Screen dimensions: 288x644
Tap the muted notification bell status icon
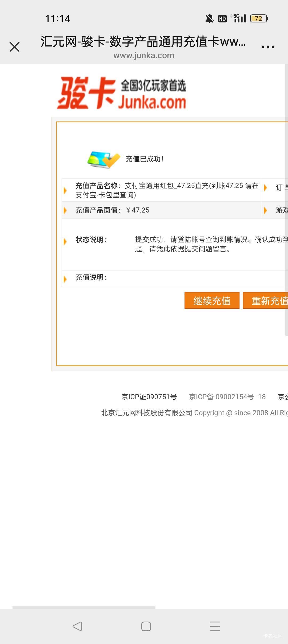pyautogui.click(x=209, y=19)
